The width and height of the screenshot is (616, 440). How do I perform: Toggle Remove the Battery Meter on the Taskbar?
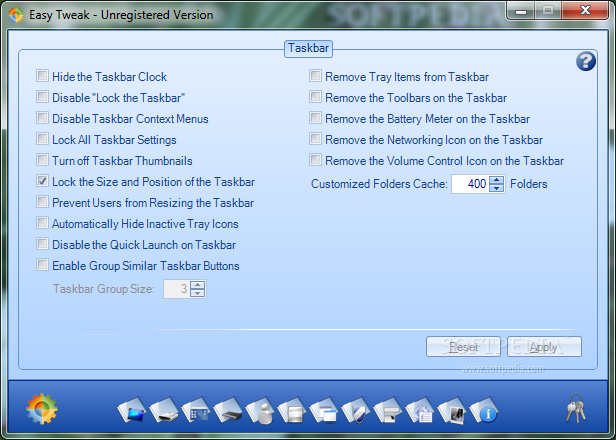click(x=315, y=117)
